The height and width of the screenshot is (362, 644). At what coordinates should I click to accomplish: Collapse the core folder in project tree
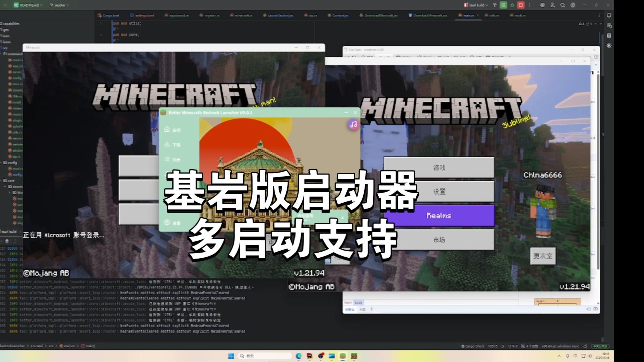click(1, 180)
